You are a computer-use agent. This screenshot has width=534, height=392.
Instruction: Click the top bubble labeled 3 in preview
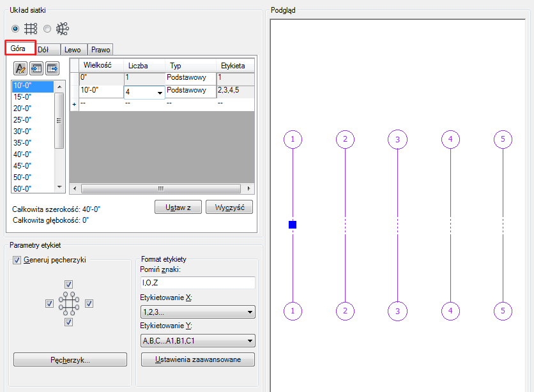tap(397, 139)
